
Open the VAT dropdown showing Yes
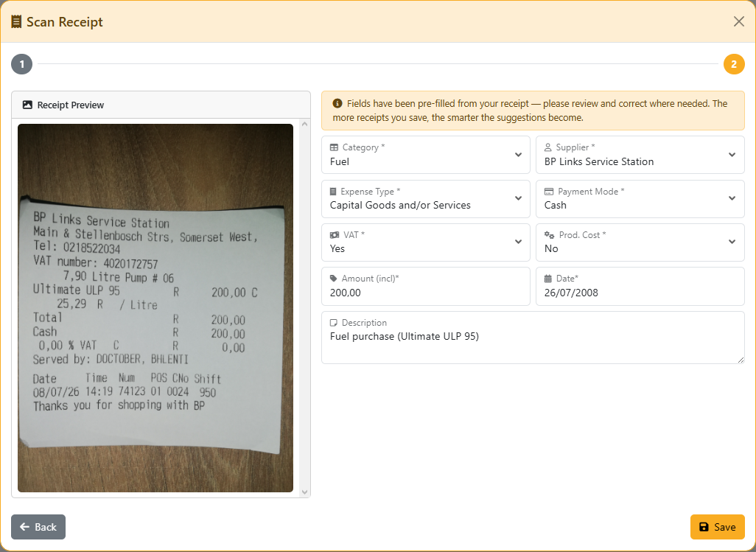click(x=426, y=242)
